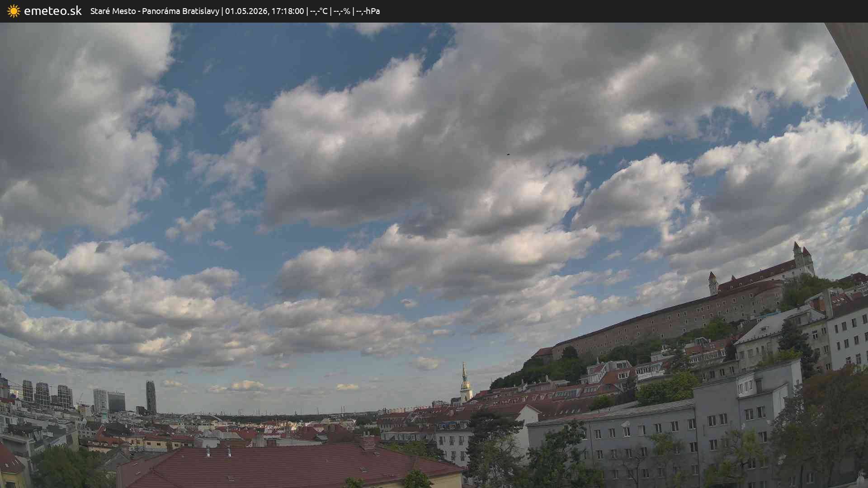The height and width of the screenshot is (488, 868).
Task: Click the date and time stamp '01.05.2026, 17:18:00'
Action: coord(264,11)
